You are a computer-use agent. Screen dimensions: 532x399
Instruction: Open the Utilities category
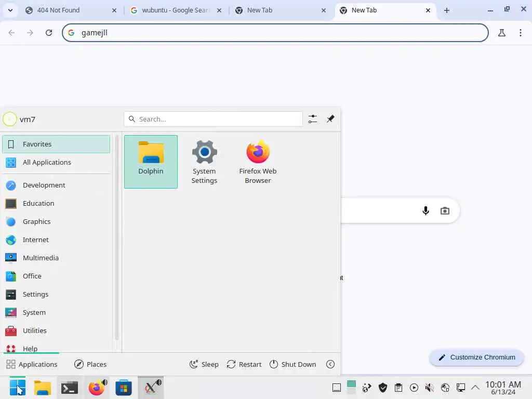(x=56, y=331)
